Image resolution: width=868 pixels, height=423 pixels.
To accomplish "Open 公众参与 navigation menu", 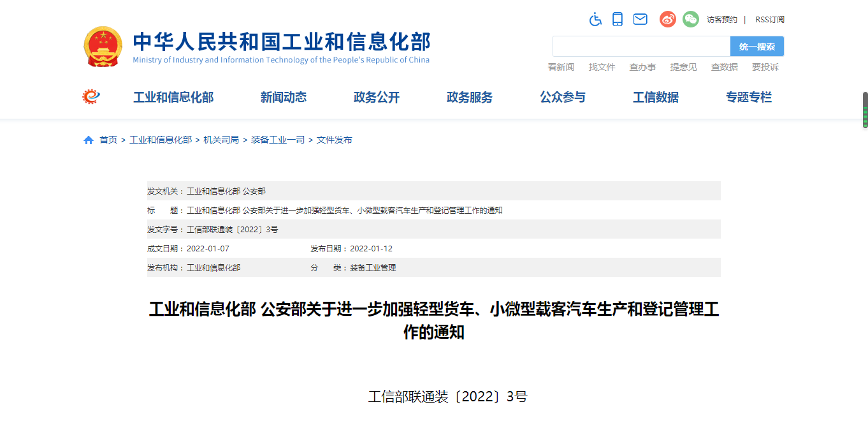I will point(563,98).
